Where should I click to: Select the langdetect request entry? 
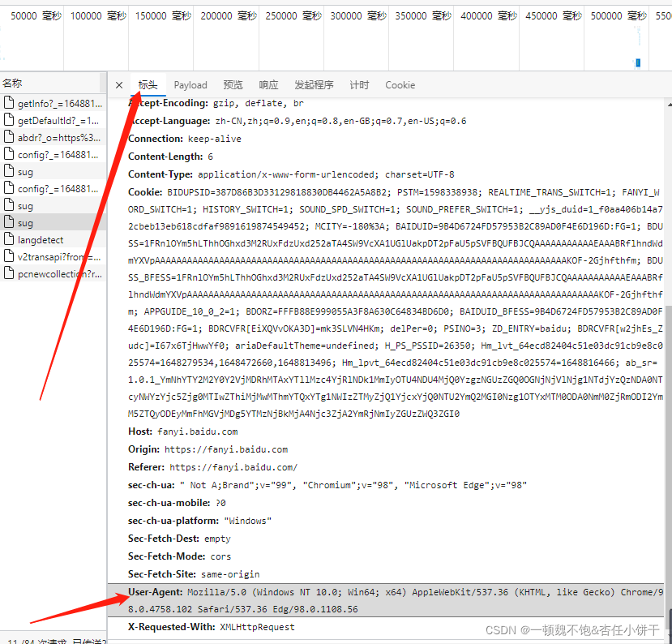tap(54, 240)
